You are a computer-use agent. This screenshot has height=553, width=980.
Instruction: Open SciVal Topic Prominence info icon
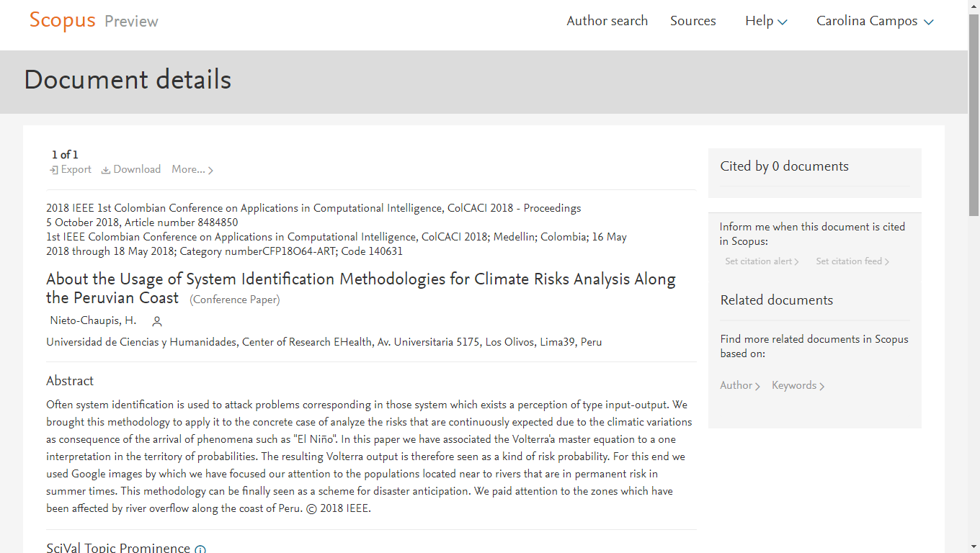[x=200, y=549]
